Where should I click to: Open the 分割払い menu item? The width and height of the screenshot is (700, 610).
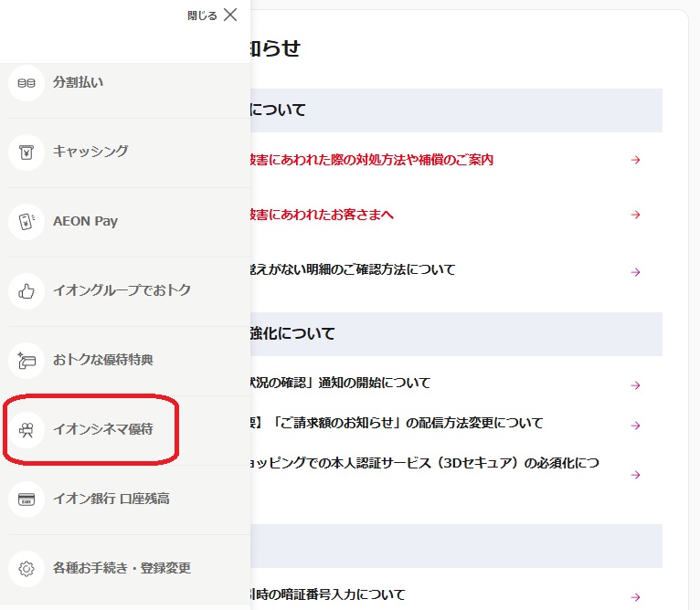[x=79, y=82]
